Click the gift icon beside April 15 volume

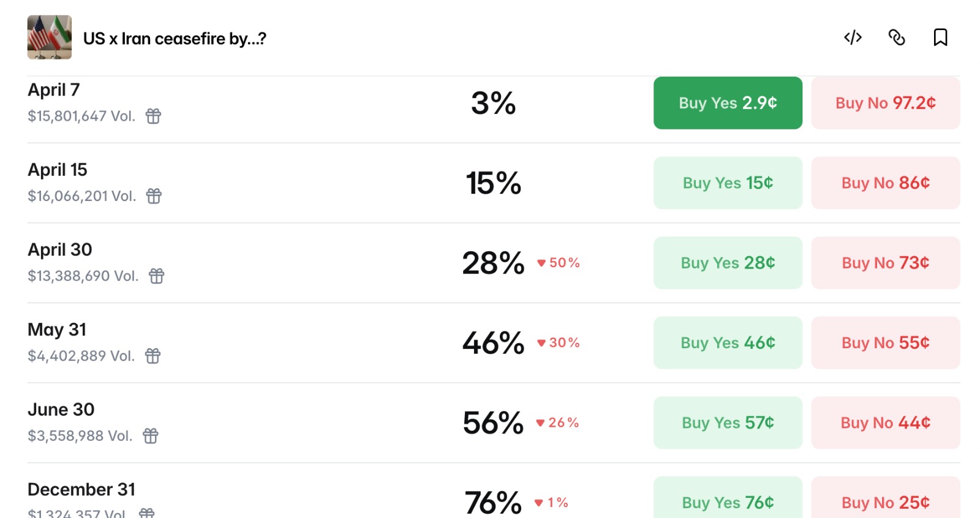[x=154, y=196]
